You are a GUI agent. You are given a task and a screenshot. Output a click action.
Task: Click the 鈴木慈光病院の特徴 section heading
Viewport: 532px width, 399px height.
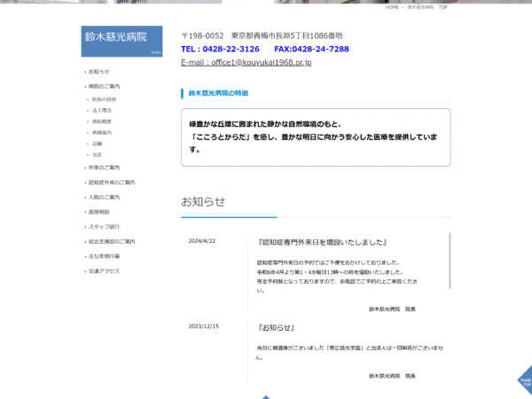point(218,93)
